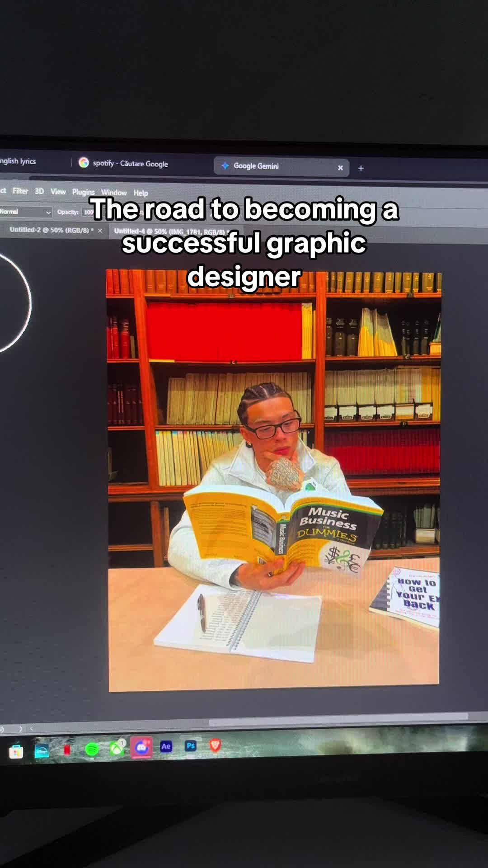Click the horizontal scrollbar below the canvas
Screen dimensions: 488x868
[338, 719]
